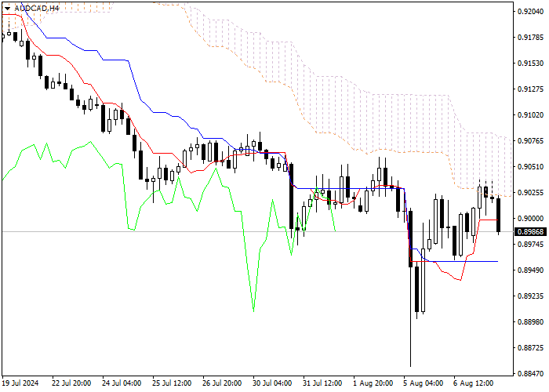Click the 25 Jul 12:00 time label
The image size is (549, 392).
[172, 383]
